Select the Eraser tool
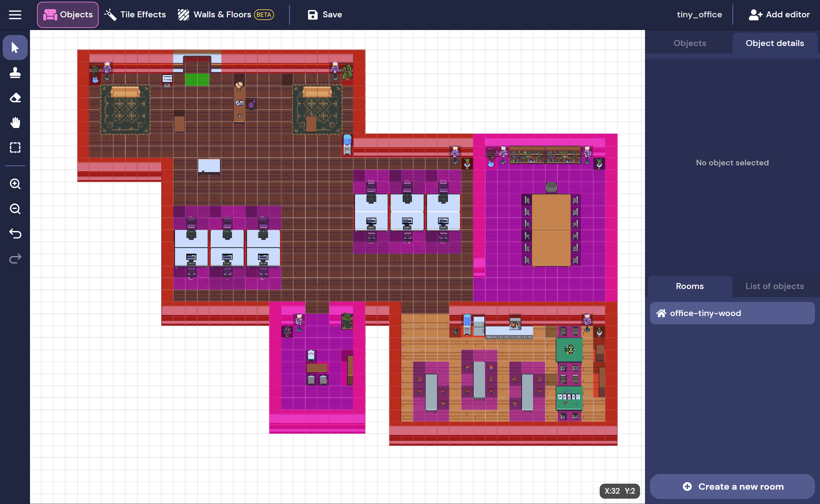The width and height of the screenshot is (820, 504). 15,98
